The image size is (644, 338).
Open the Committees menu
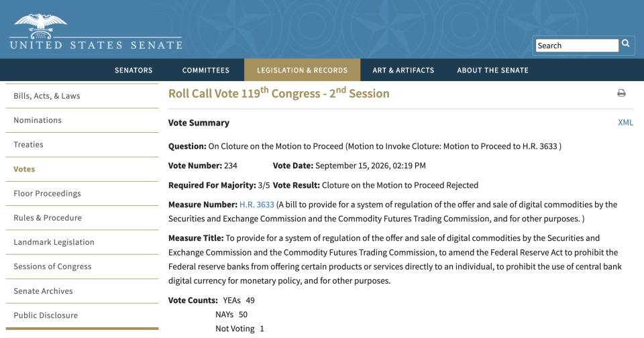[x=206, y=70]
